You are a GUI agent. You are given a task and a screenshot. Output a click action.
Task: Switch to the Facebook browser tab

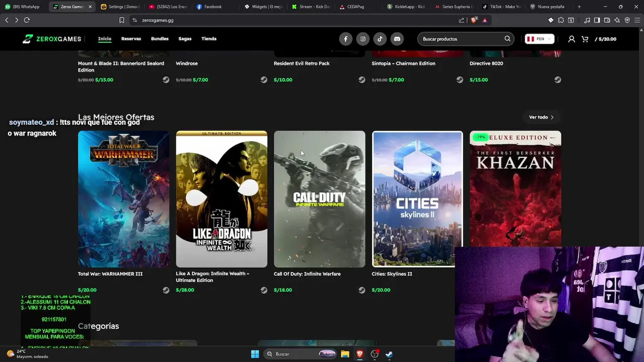coord(216,7)
